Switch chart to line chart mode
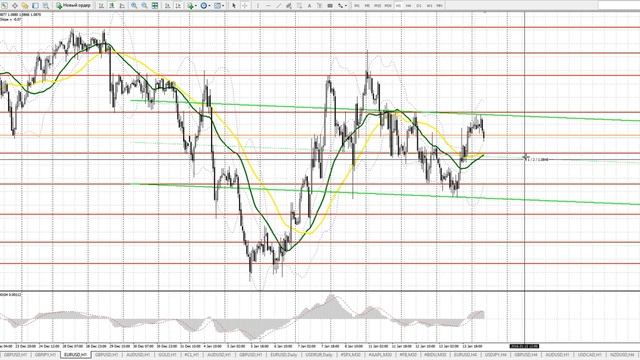This screenshot has height=360, width=640. tap(122, 6)
